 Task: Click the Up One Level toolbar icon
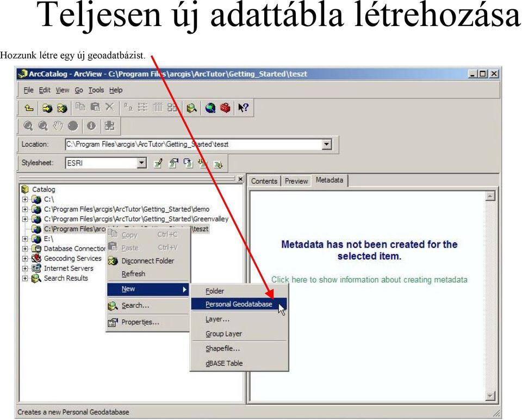(29, 108)
